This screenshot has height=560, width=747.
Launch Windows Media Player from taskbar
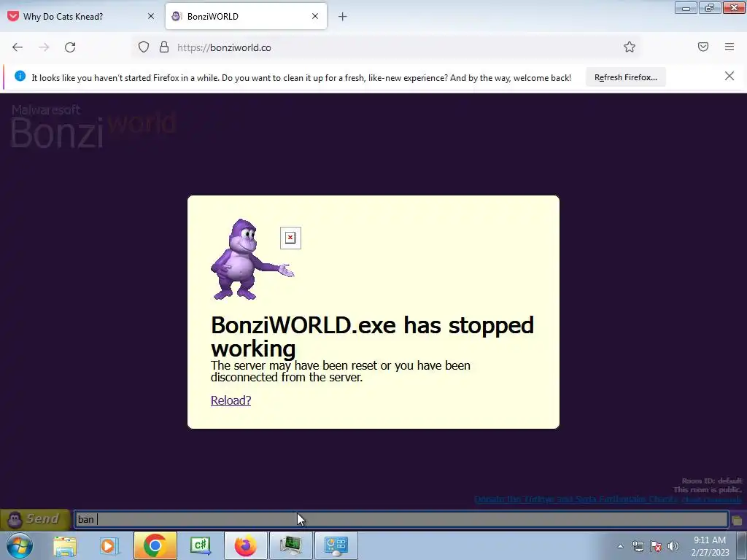[109, 546]
